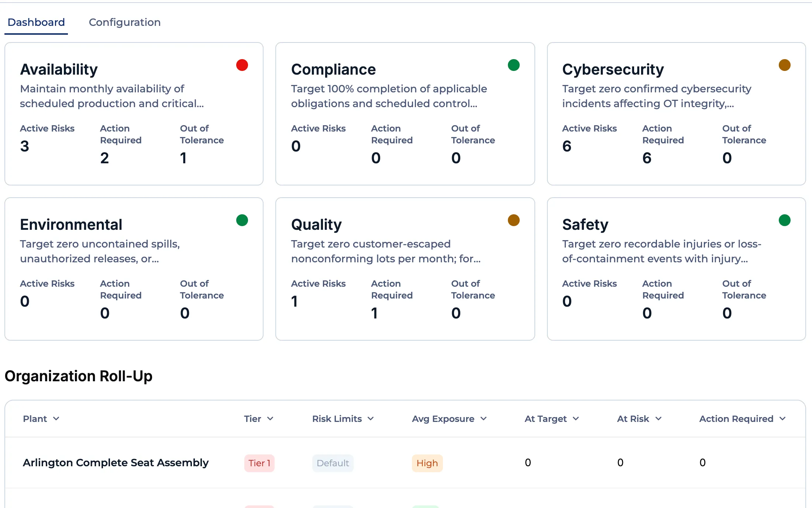Click the green status dot on Safety
This screenshot has width=812, height=508.
pyautogui.click(x=785, y=220)
